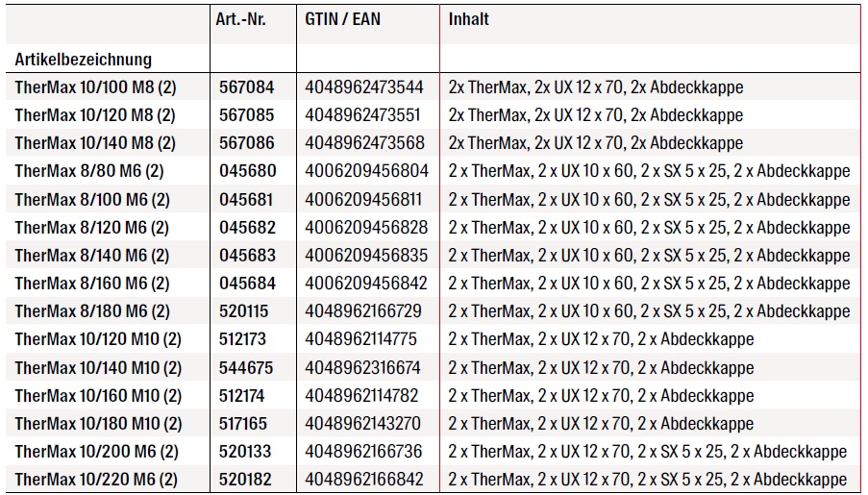Select the row name TherMax 8/160 M6 (2)
The height and width of the screenshot is (495, 868).
(92, 284)
